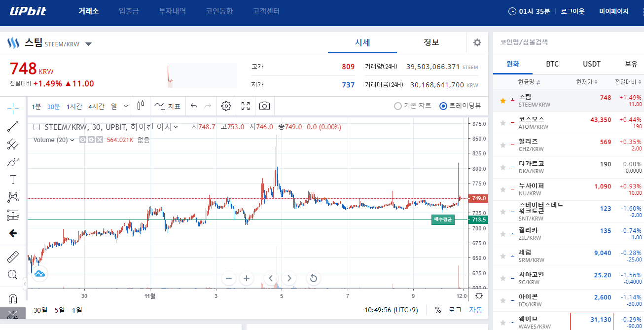
Task: Sort coin list by 전일대비
Action: coord(628,82)
